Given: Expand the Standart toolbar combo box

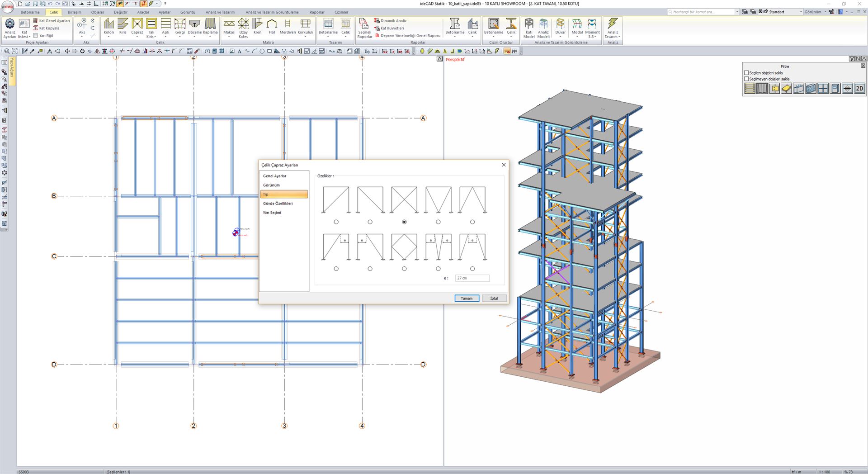Looking at the screenshot, I should (802, 12).
